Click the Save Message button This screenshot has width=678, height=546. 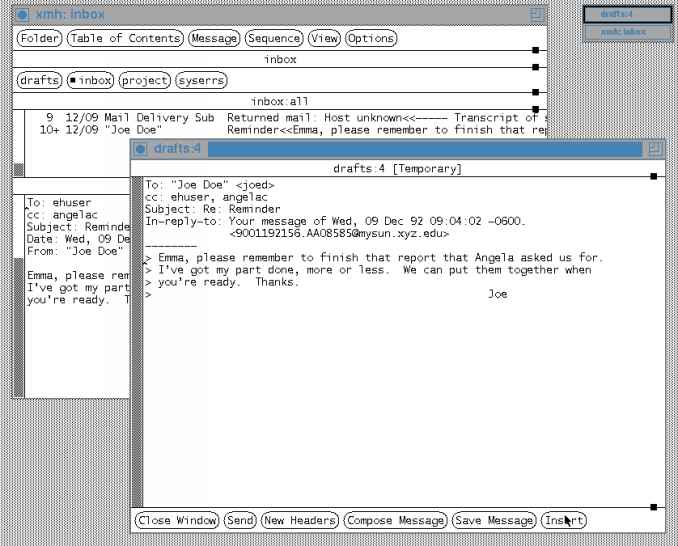494,520
